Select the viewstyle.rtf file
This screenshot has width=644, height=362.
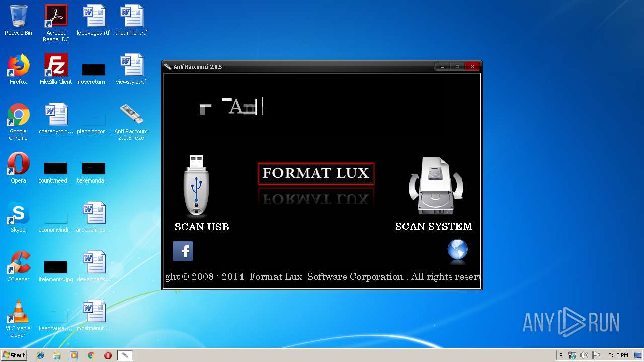[x=131, y=69]
